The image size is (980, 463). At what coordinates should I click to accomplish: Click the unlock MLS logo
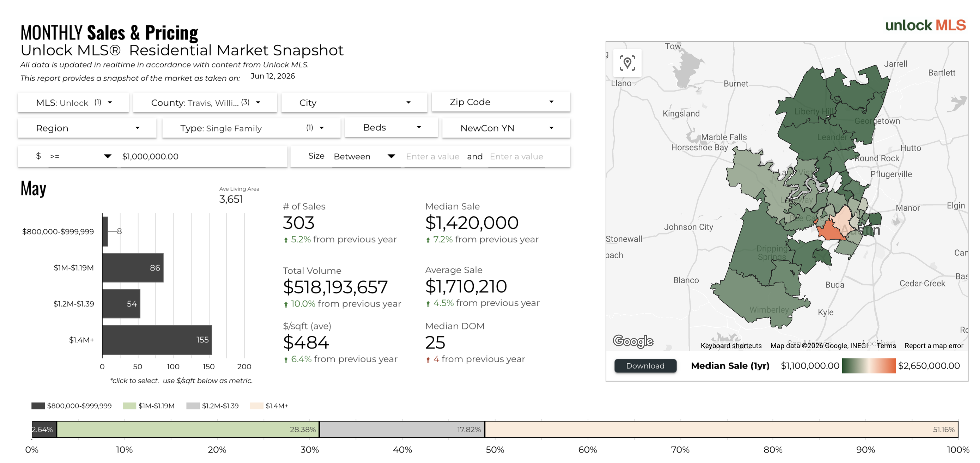click(925, 25)
